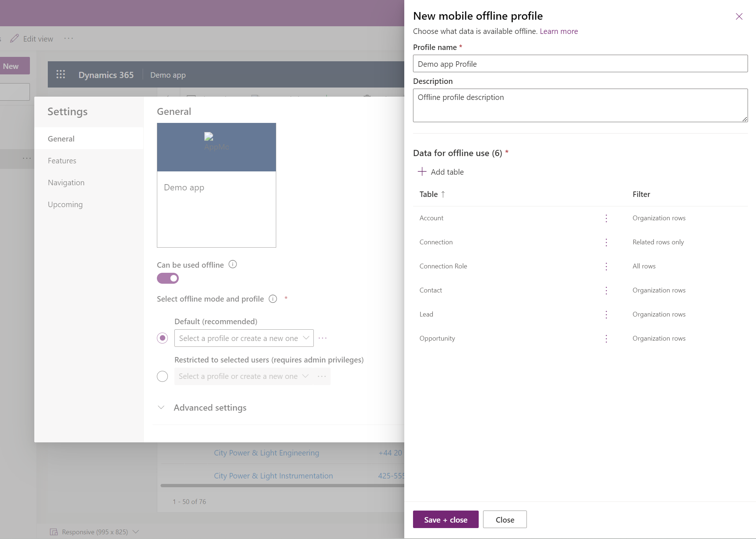This screenshot has width=756, height=539.
Task: Click the Profile name input field
Action: (580, 63)
